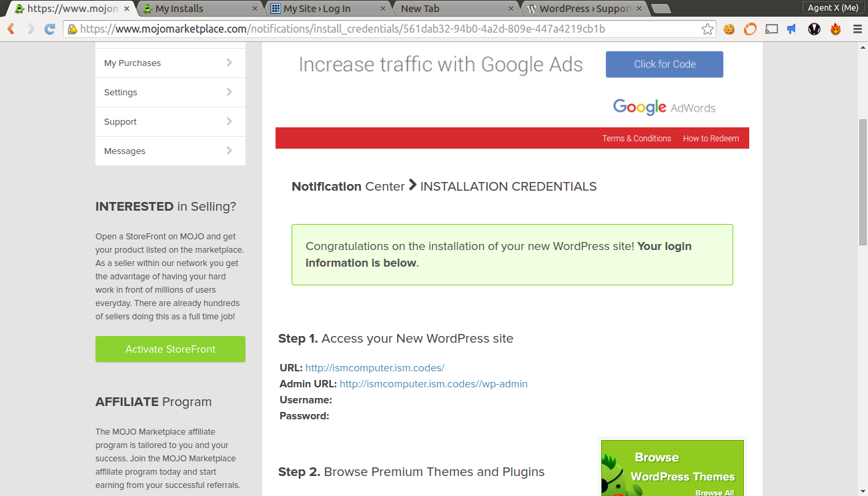Click the Click for Code button
Viewport: 868px width, 496px height.
(665, 64)
